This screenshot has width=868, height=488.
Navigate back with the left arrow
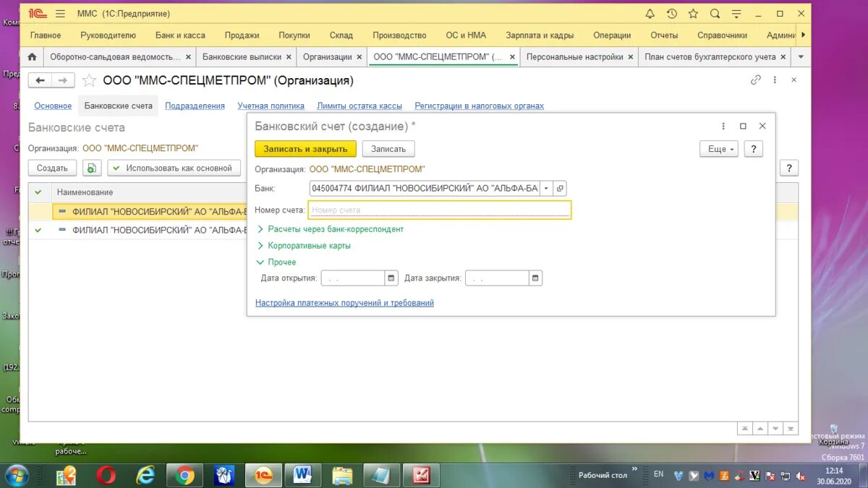pos(41,80)
